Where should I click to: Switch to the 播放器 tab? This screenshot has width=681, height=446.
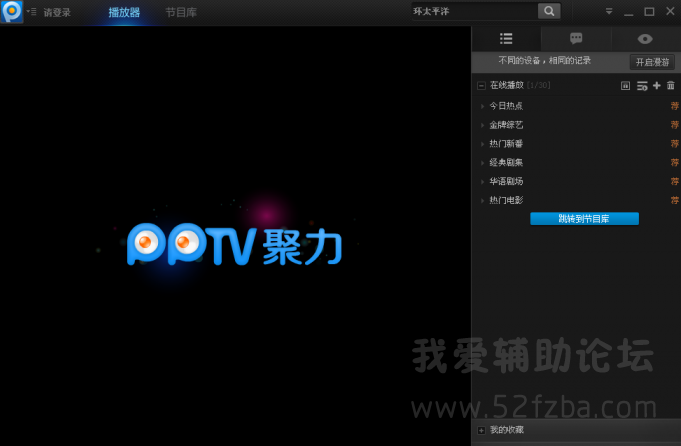pyautogui.click(x=124, y=13)
